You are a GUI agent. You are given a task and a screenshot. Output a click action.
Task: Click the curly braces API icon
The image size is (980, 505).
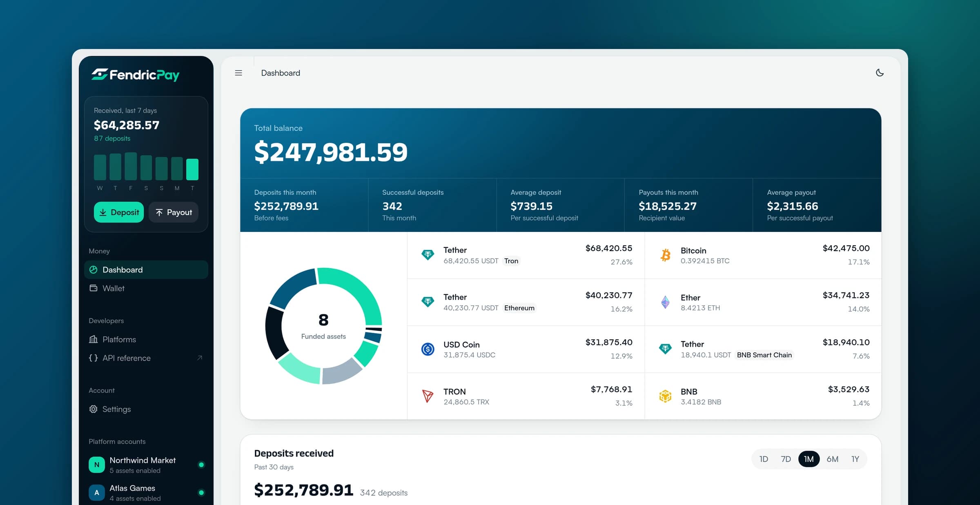(94, 358)
